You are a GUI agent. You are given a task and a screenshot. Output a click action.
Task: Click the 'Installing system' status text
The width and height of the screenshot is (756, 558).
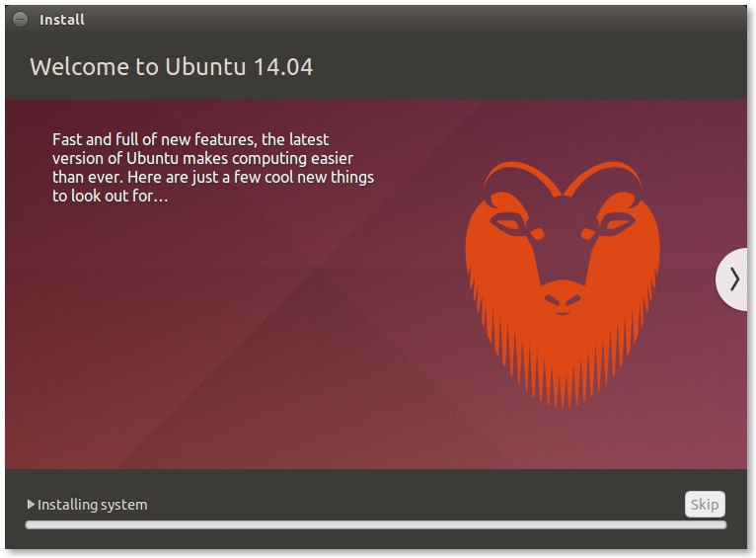tap(93, 505)
